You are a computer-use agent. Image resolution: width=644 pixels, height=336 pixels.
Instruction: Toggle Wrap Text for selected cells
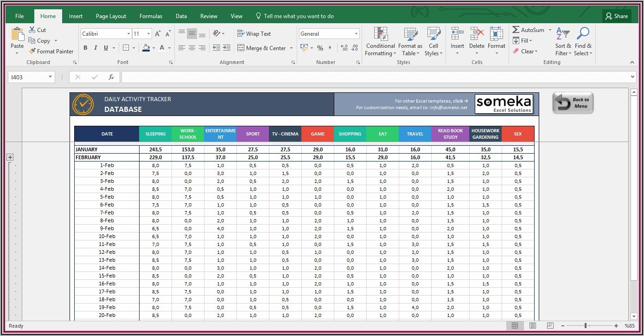[254, 34]
